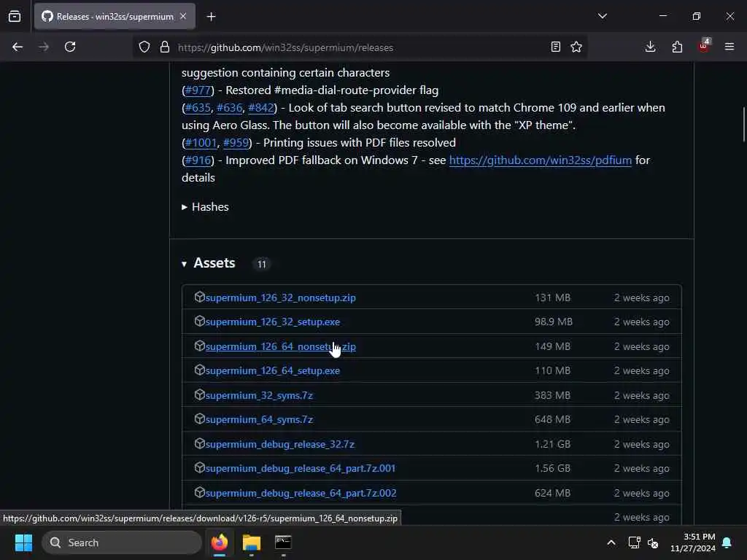Open the Firefox View icon at top-left
The image size is (747, 560).
click(x=15, y=16)
